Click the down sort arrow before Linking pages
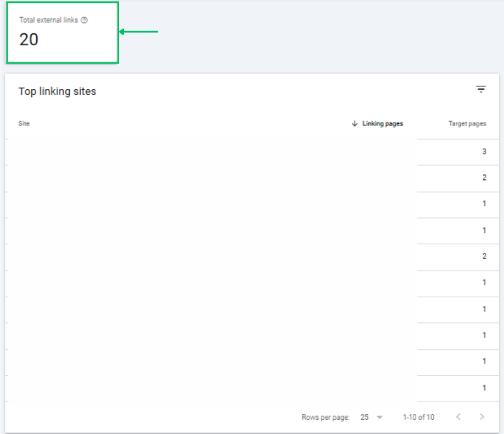Image resolution: width=504 pixels, height=434 pixels. tap(355, 124)
